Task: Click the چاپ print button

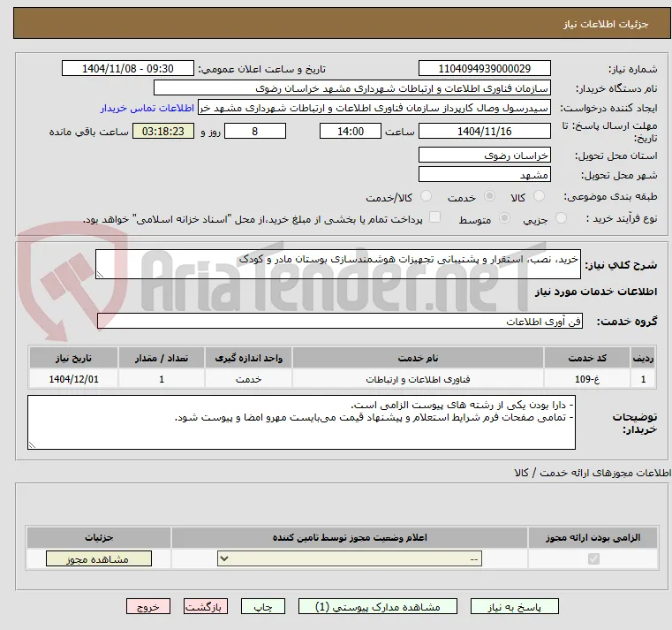Action: tap(263, 607)
